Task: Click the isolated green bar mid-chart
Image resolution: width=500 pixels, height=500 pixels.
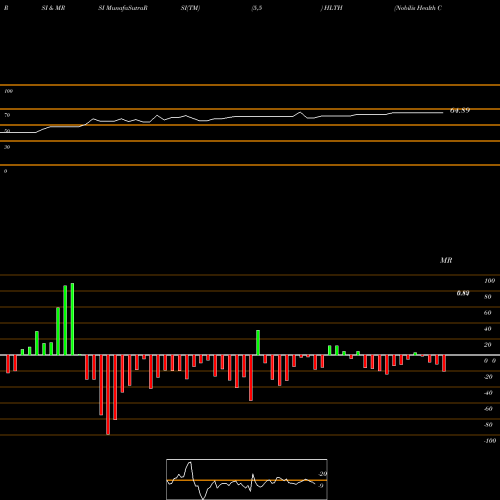Action: point(258,343)
